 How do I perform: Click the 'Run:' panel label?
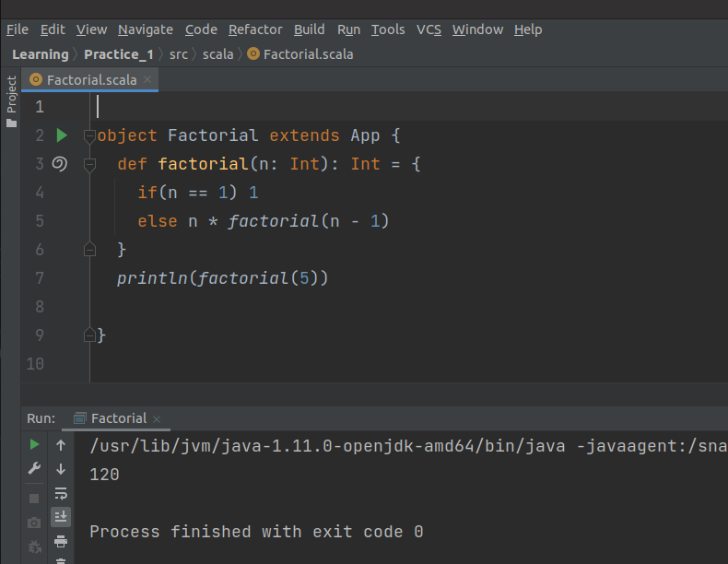[41, 418]
